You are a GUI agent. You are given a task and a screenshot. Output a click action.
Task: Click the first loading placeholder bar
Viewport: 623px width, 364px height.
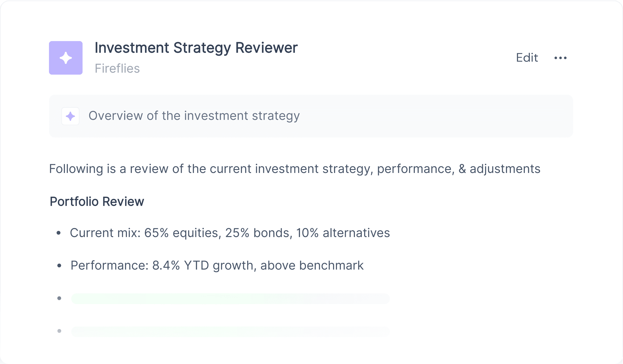[x=230, y=298]
